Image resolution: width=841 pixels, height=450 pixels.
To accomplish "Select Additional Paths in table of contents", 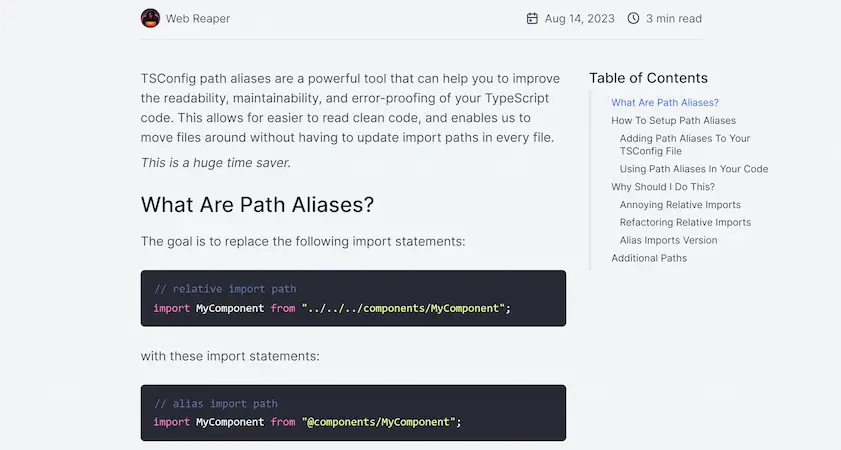I will [x=649, y=258].
